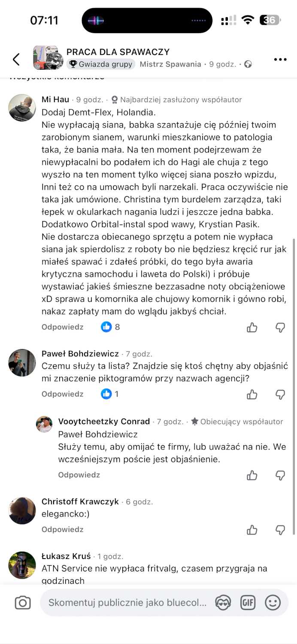The width and height of the screenshot is (297, 644).
Task: Open camera to attach a photo
Action: [x=23, y=603]
